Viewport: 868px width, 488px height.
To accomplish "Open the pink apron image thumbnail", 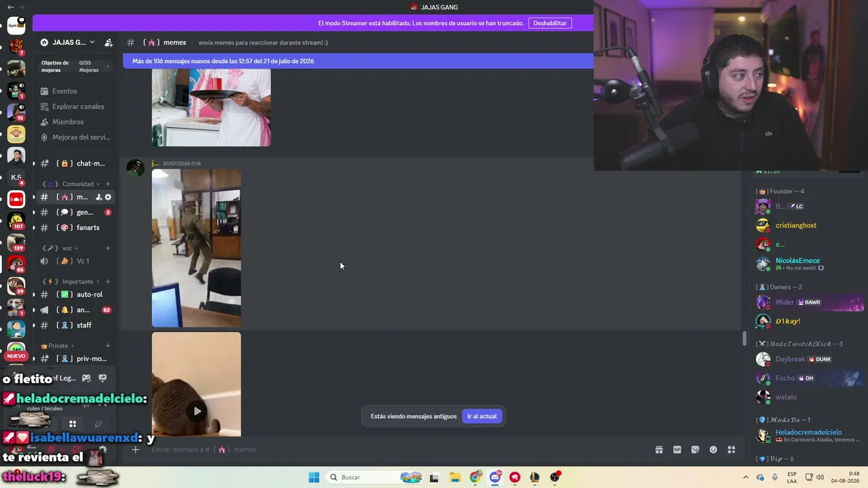I will [211, 107].
